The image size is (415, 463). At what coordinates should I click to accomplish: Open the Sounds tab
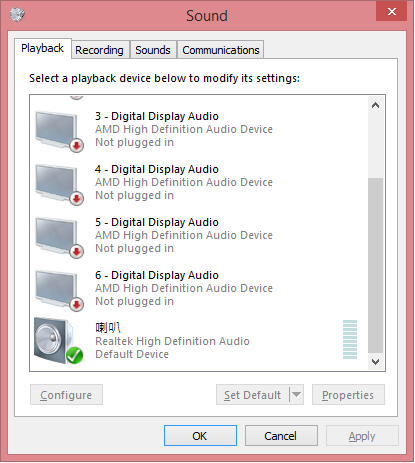(153, 50)
